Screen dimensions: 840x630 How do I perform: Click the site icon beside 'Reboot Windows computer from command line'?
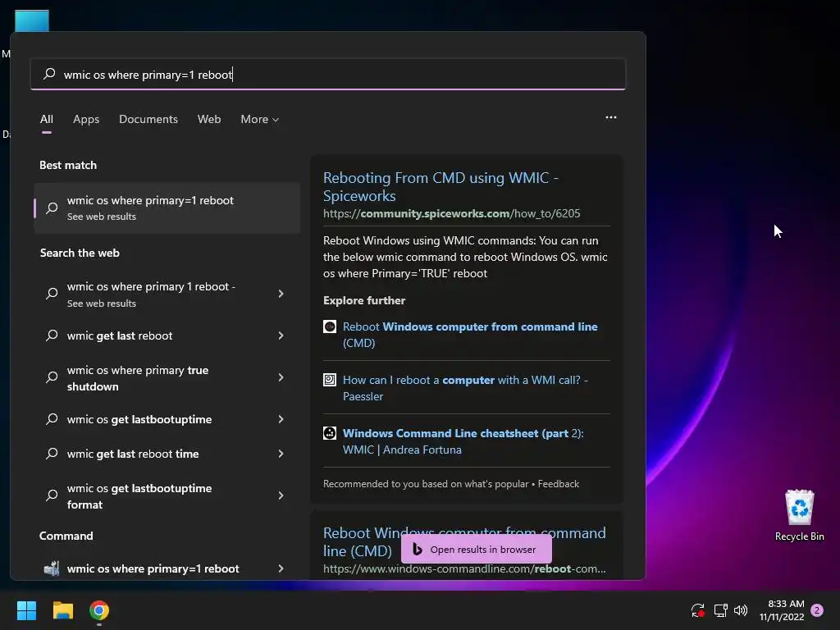tap(330, 326)
